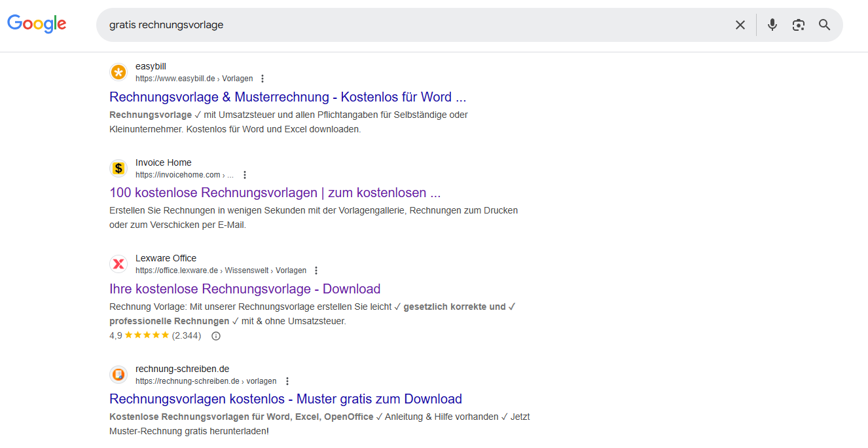Click the easybill snippet starting 'Rechnungsvorlage ✓ mit Umsatzsteuer'
Screen dimensions: 868x448
[289, 122]
